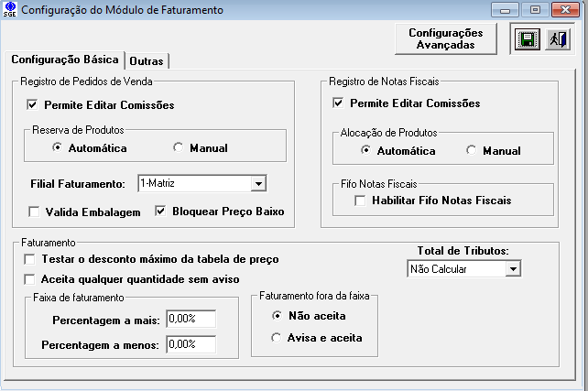
Task: Select the Configuração Básica tab
Action: pyautogui.click(x=64, y=60)
